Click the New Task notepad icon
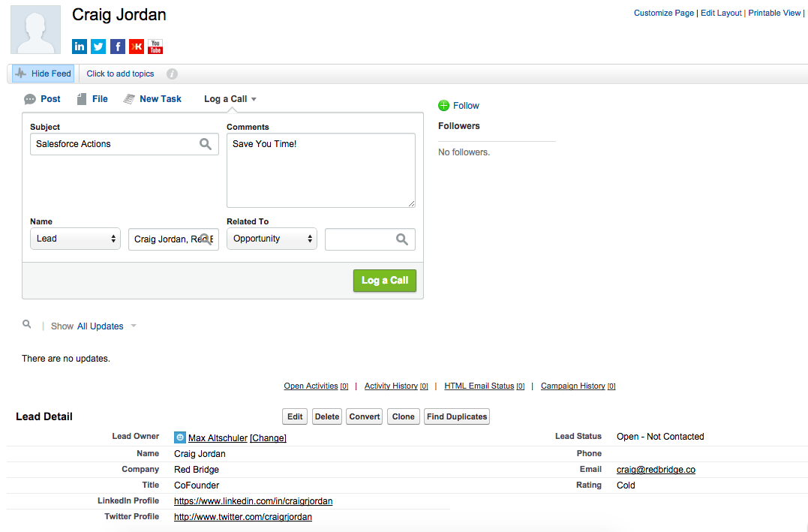 coord(129,99)
